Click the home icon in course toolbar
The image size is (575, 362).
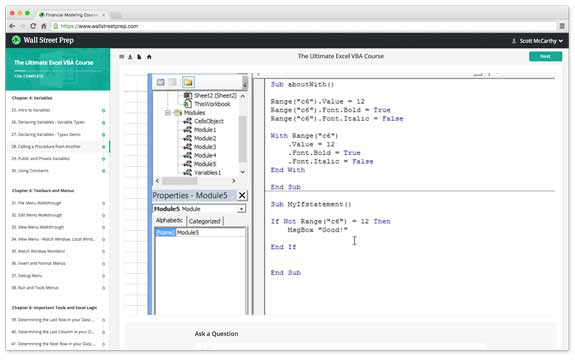coord(149,57)
